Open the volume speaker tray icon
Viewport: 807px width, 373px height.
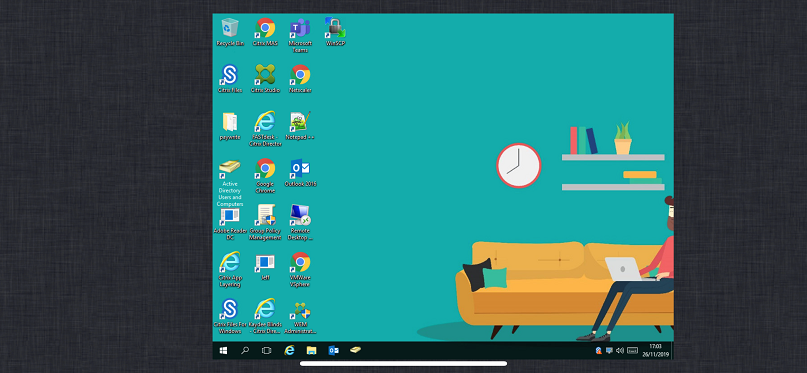tap(620, 350)
